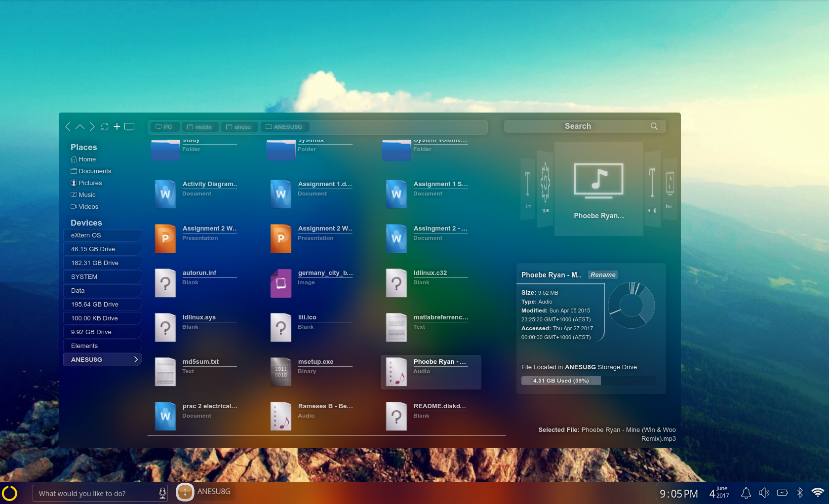Viewport: 829px width, 504px height.
Task: Select README.diskd... blank file icon
Action: click(396, 416)
